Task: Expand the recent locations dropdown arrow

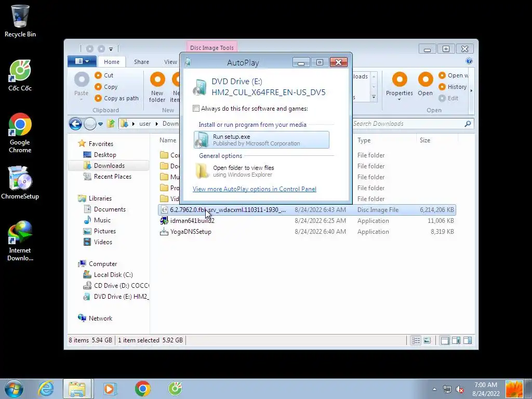Action: pos(100,124)
